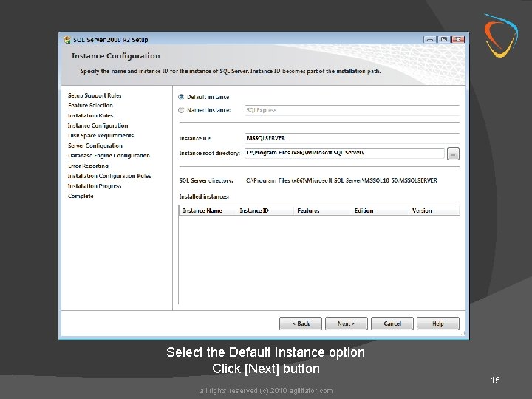532x399 pixels.
Task: Click the Edition column header
Action: point(380,211)
